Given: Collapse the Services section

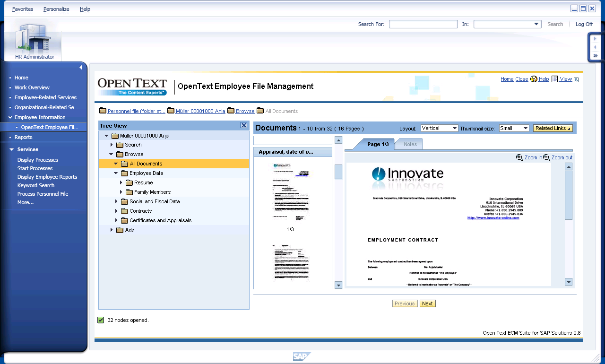Looking at the screenshot, I should (12, 149).
